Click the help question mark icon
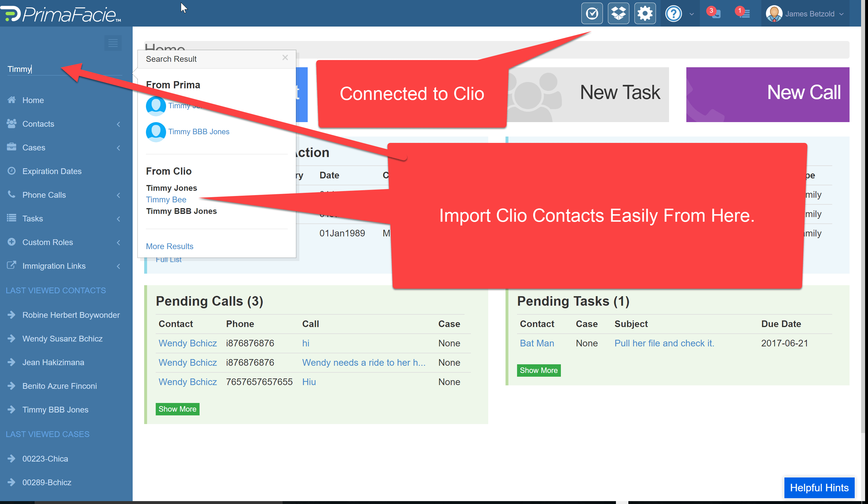The width and height of the screenshot is (868, 504). 673,14
